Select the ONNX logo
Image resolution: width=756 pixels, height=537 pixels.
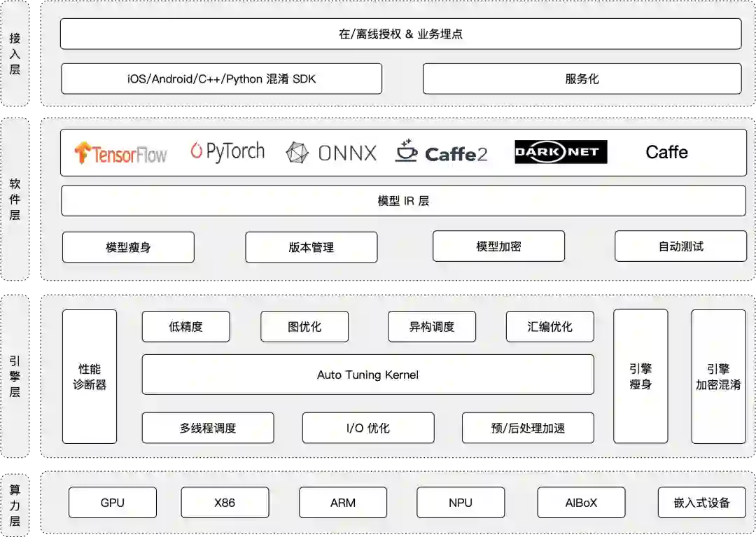point(330,153)
